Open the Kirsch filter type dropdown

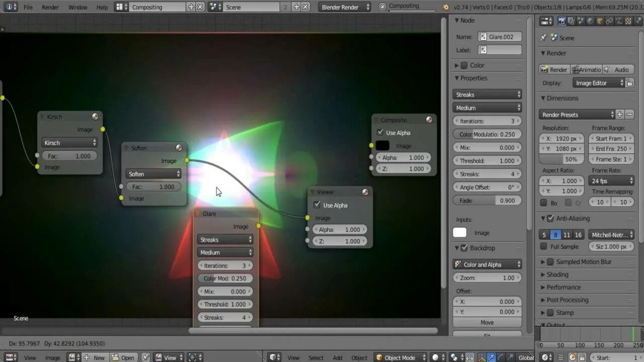tap(69, 143)
